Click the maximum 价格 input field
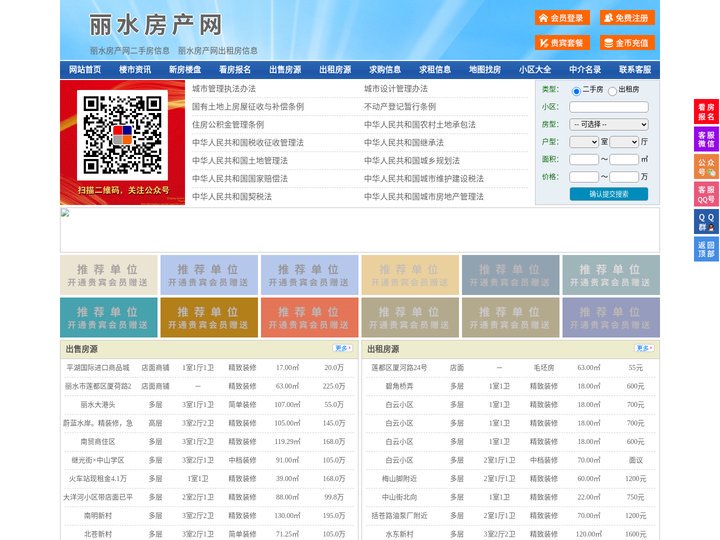This screenshot has height=540, width=720. (624, 177)
